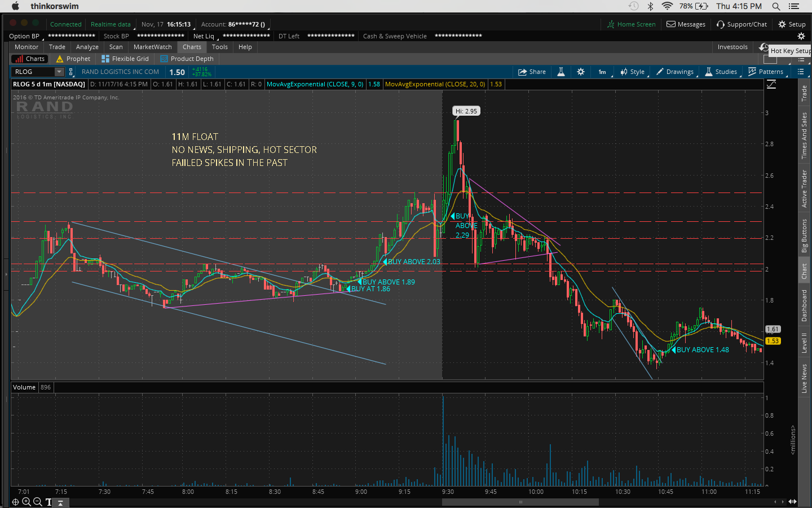Open the Dashboard sidebar panel
The image size is (812, 508).
[804, 305]
